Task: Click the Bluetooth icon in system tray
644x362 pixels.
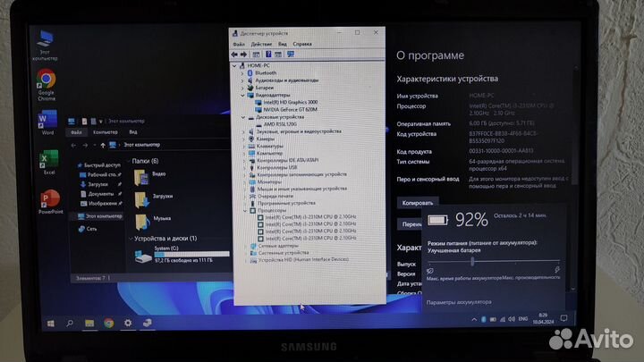Action: pyautogui.click(x=483, y=319)
